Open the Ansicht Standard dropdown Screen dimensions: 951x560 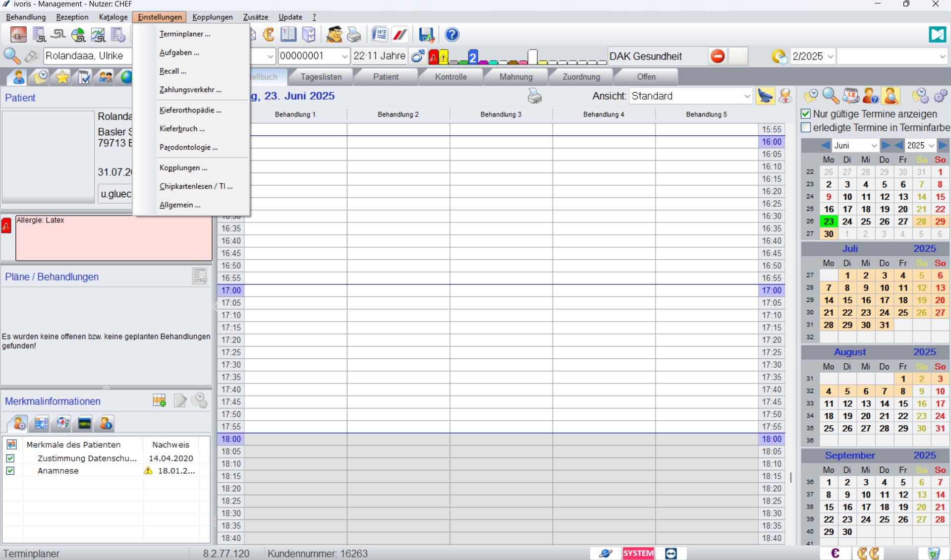(747, 96)
